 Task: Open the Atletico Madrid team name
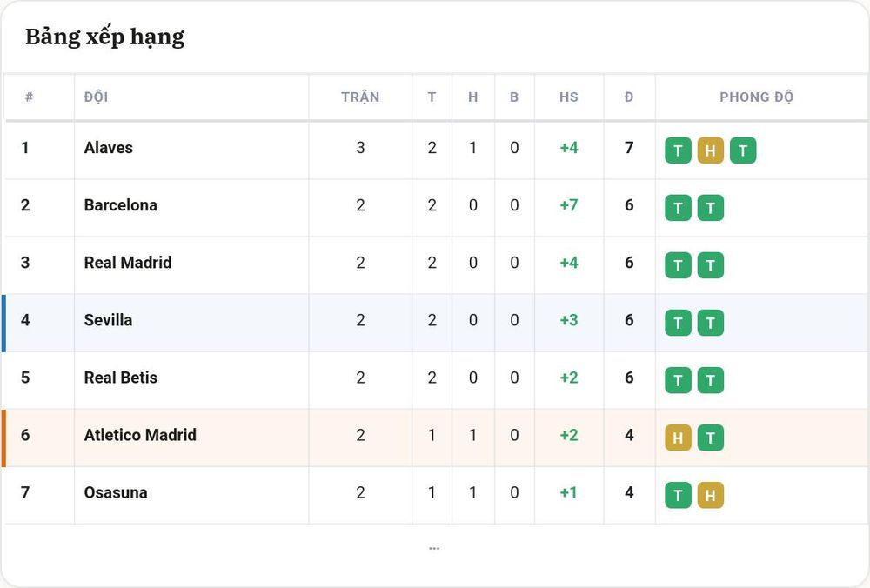140,435
